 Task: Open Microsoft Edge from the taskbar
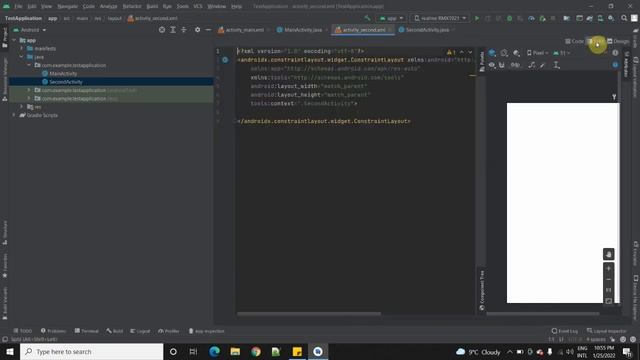pos(214,351)
